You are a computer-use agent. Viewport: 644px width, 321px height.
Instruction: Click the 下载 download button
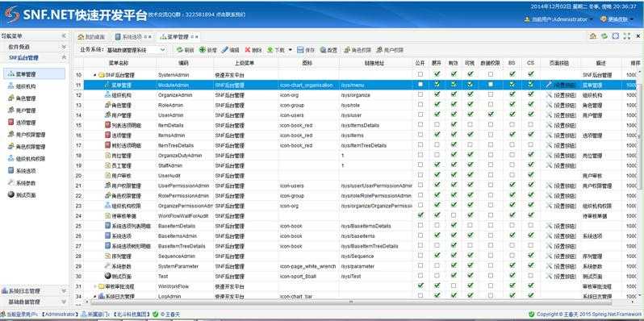(276, 50)
